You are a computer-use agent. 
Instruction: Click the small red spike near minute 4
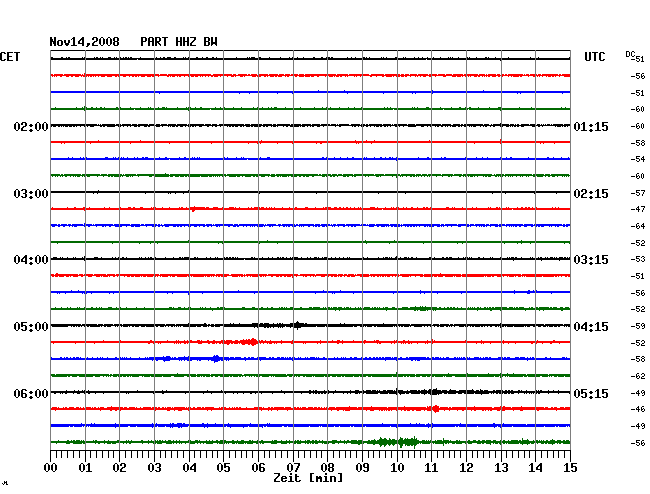193,209
